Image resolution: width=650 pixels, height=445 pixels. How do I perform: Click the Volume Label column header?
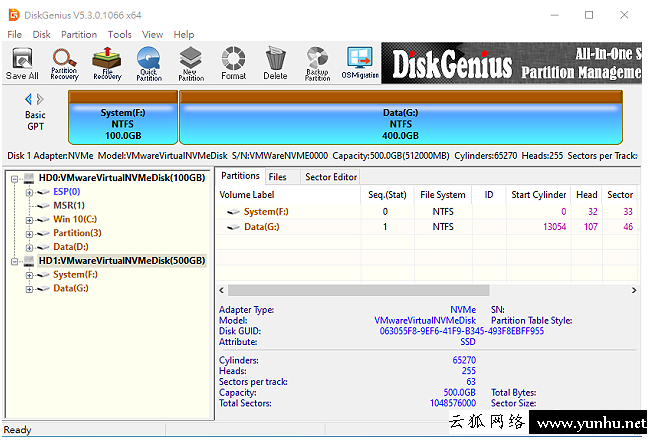tap(289, 195)
